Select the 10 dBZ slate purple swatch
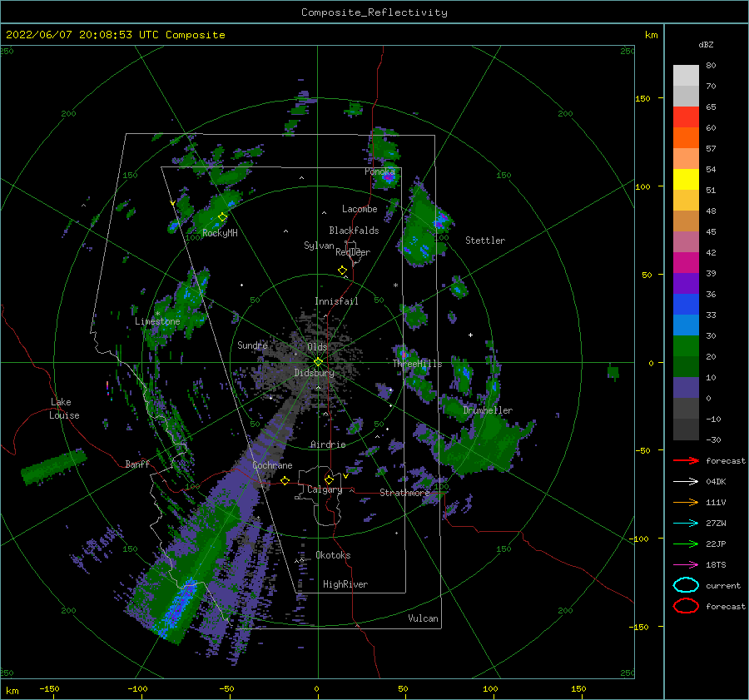 (686, 387)
